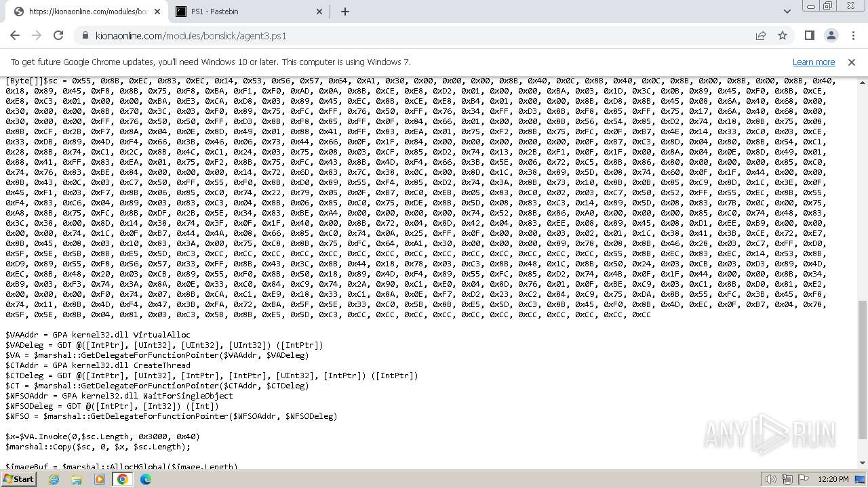Click the '$CT = $marshal::GetDelegateForFunctionPointer' line
Viewport: 868px width, 488px height.
point(157,386)
